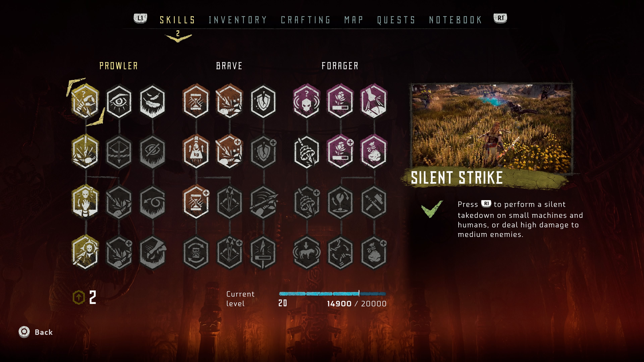
Task: Click the blue experience progress bar
Action: (333, 294)
